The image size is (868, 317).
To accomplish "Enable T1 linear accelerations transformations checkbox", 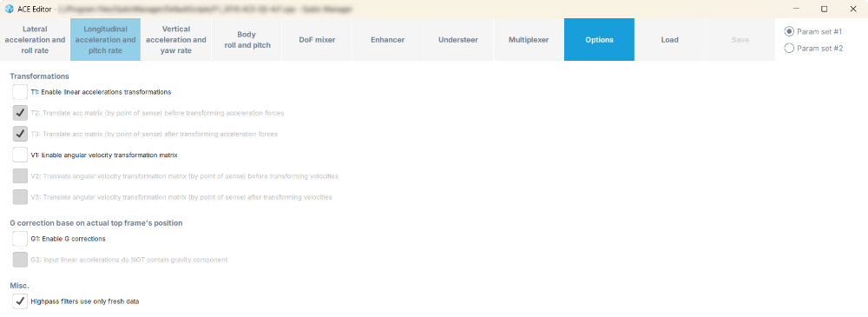I will [20, 92].
